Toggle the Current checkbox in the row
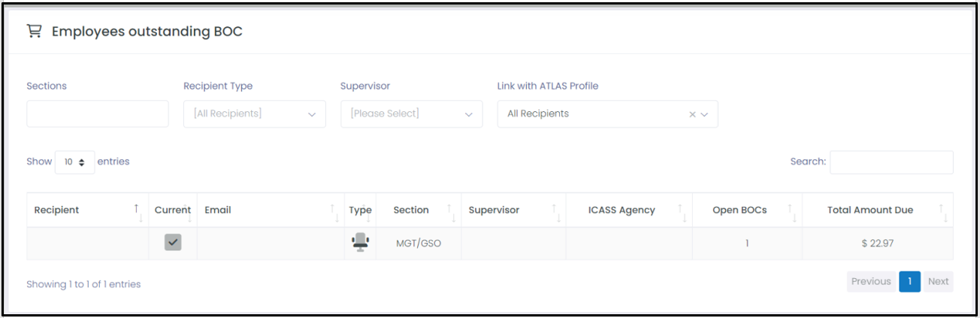 click(173, 242)
